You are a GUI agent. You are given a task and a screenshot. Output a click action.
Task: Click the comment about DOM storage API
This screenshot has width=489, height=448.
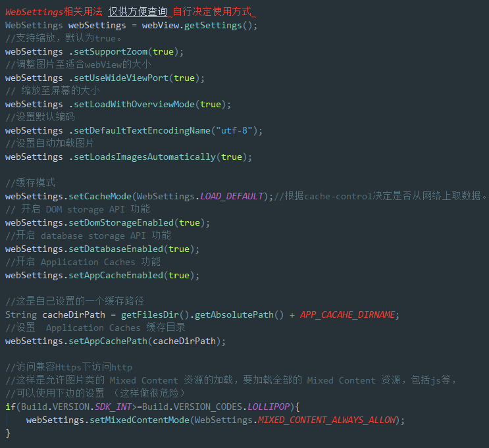tap(78, 209)
